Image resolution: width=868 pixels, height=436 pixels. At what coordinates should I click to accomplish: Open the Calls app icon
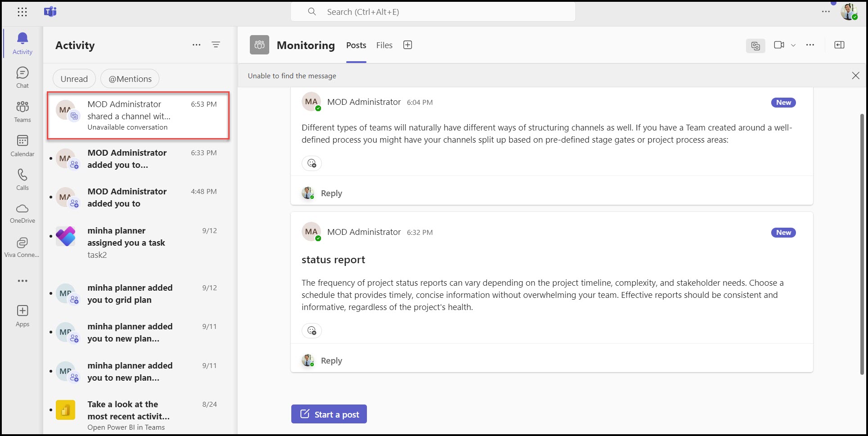tap(22, 180)
